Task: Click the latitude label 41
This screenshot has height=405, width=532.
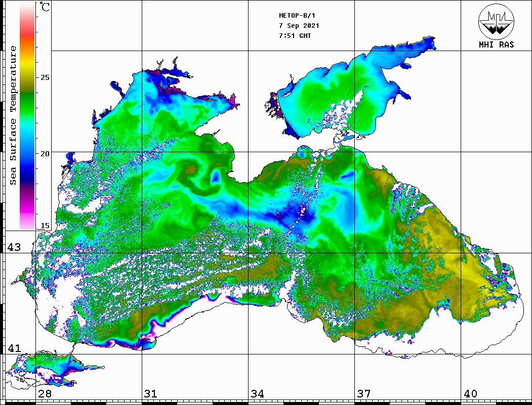Action: pos(14,348)
